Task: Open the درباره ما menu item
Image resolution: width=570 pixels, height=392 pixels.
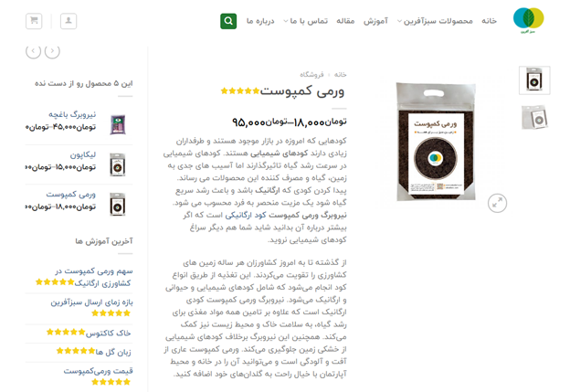Action: pyautogui.click(x=260, y=21)
